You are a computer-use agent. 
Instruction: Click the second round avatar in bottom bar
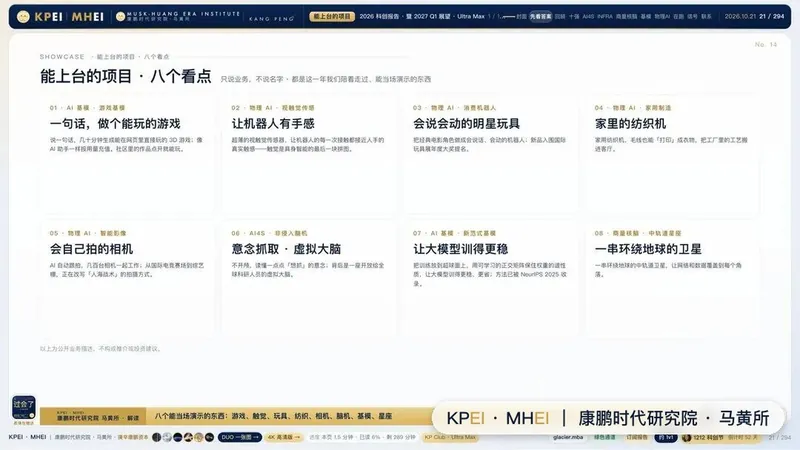click(x=167, y=437)
